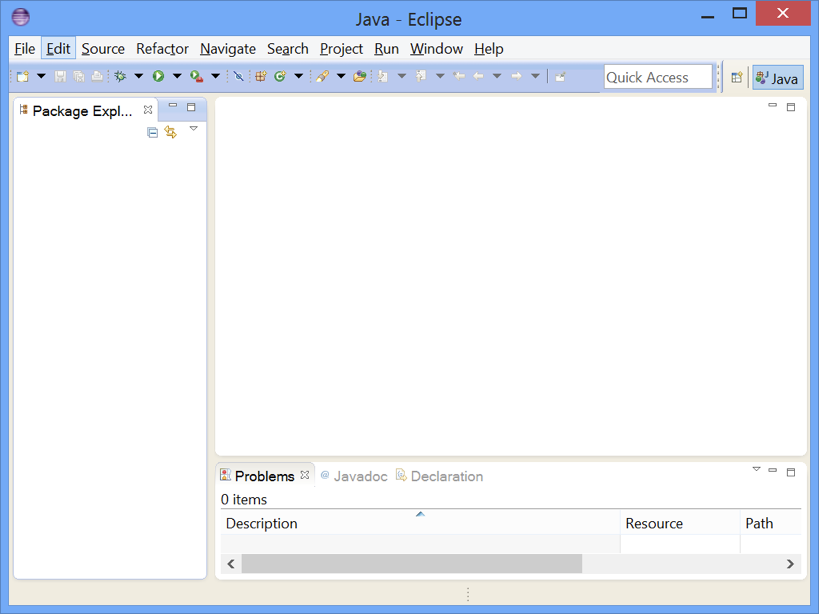Click the New Java Package icon
This screenshot has width=819, height=614.
261,77
